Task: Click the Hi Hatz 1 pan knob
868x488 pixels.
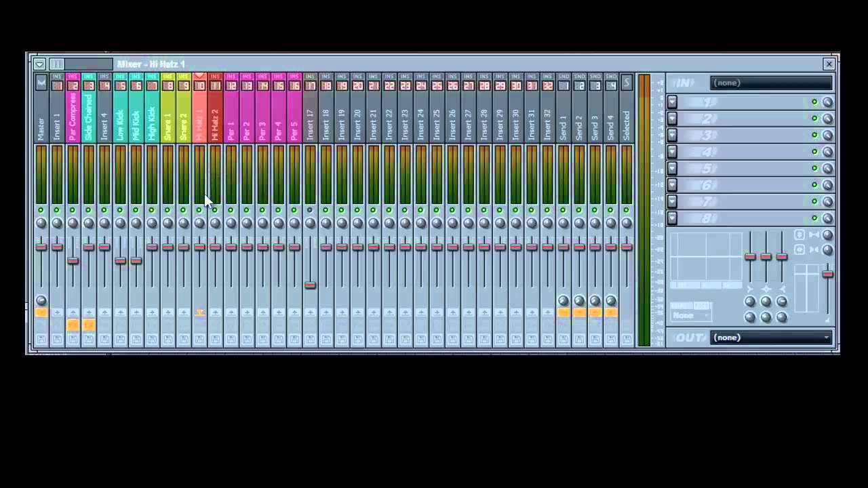Action: pyautogui.click(x=199, y=223)
